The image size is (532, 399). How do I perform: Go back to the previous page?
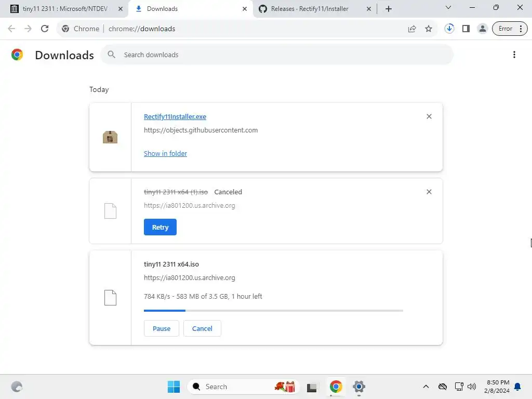(11, 29)
